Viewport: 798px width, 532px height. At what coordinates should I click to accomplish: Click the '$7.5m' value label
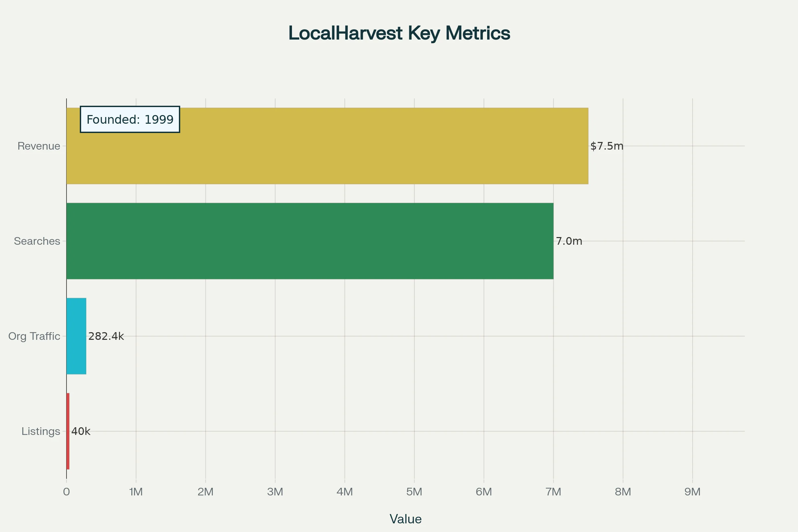(607, 146)
